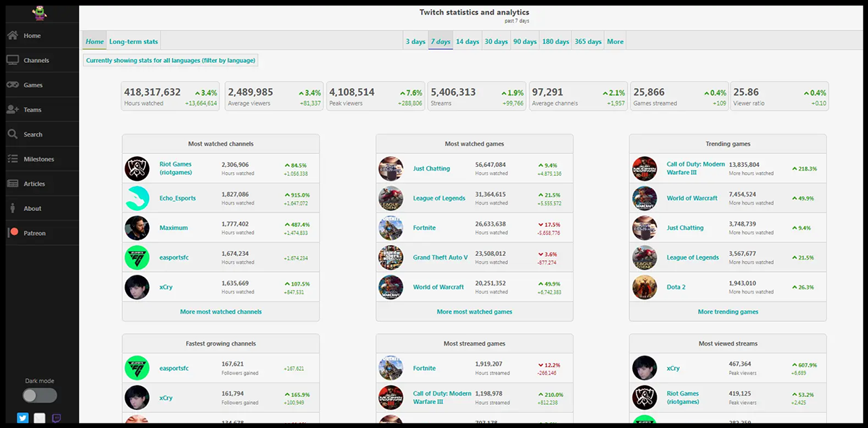Viewport: 868px width, 428px height.
Task: Click the purple Twitch logo icon
Action: point(57,418)
